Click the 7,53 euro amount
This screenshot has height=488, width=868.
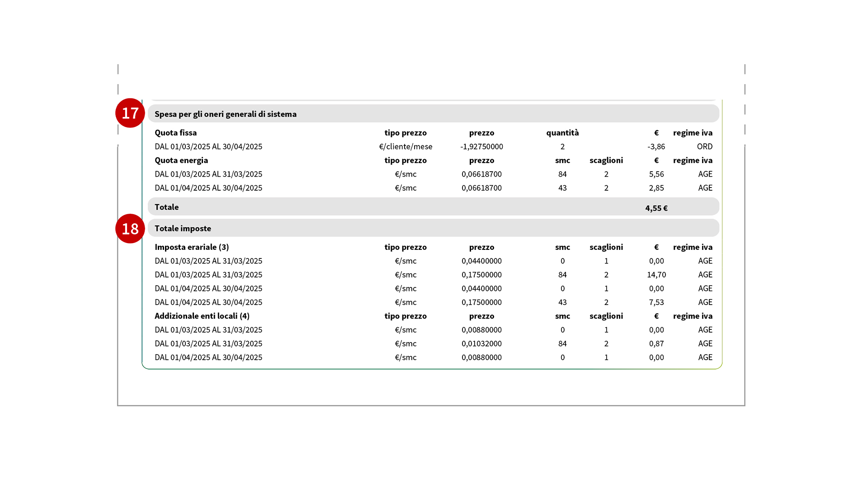coord(656,302)
